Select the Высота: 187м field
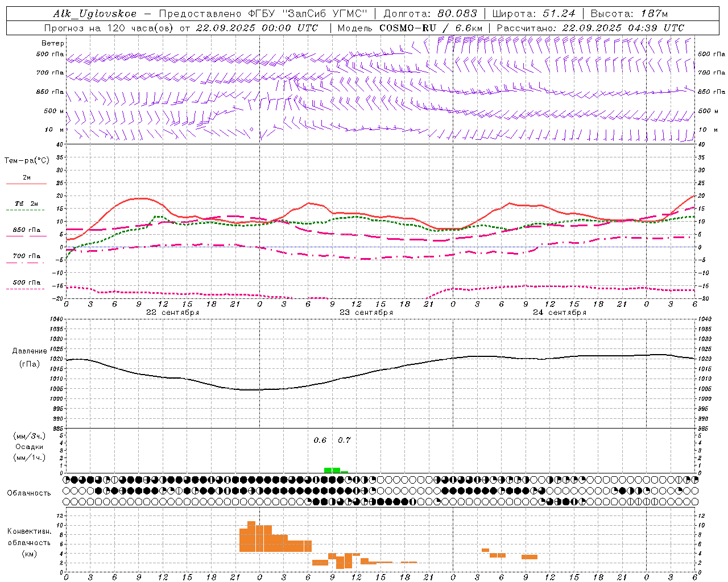Image resolution: width=728 pixels, height=582 pixels. [x=630, y=14]
